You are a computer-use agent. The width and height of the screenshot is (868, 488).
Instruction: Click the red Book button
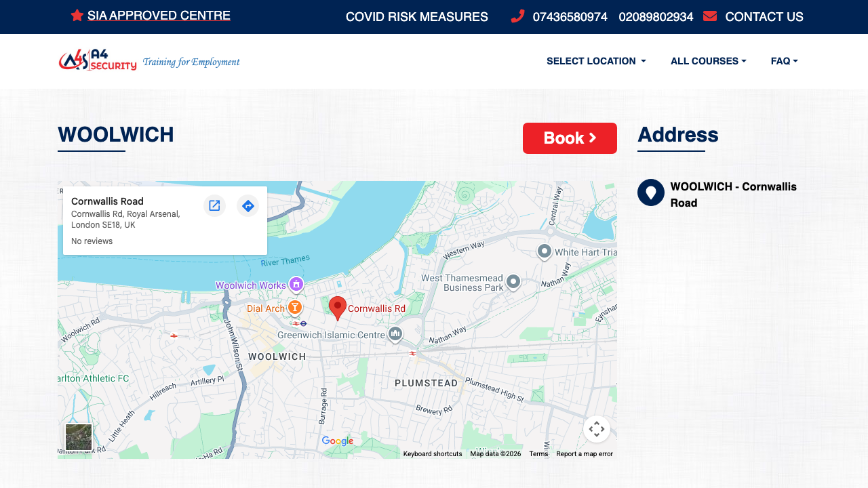570,138
